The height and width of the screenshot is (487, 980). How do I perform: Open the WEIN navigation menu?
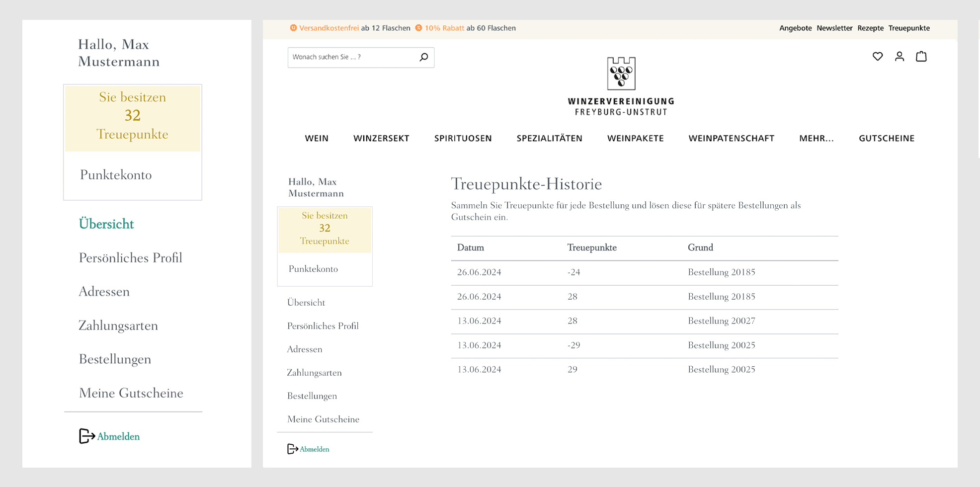point(317,139)
